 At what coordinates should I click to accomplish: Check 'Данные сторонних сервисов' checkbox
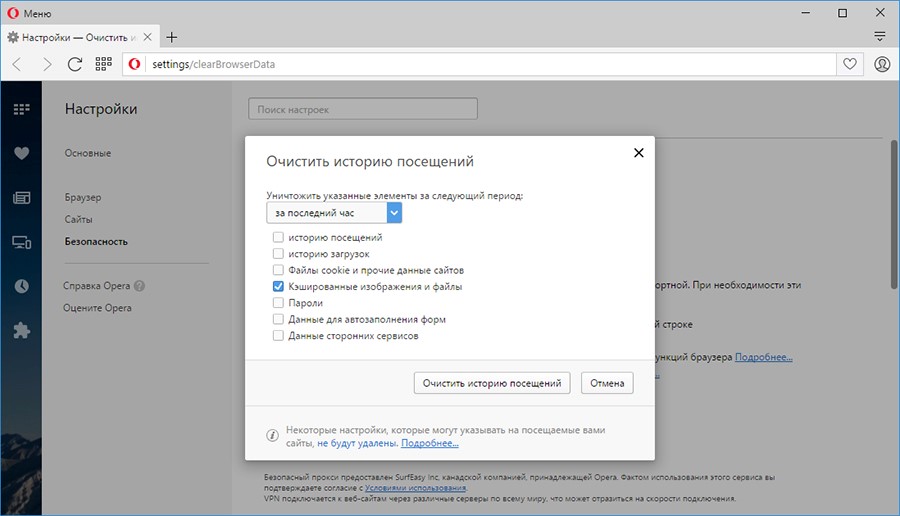click(278, 335)
